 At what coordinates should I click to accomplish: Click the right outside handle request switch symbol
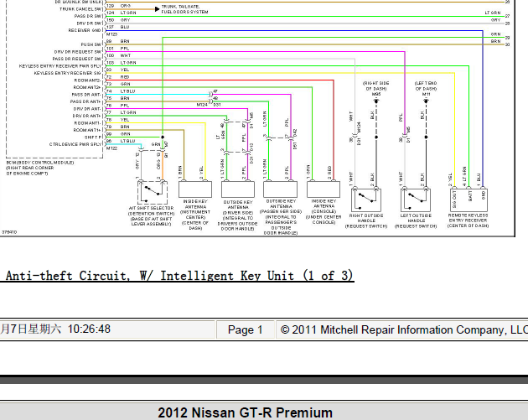[x=366, y=200]
